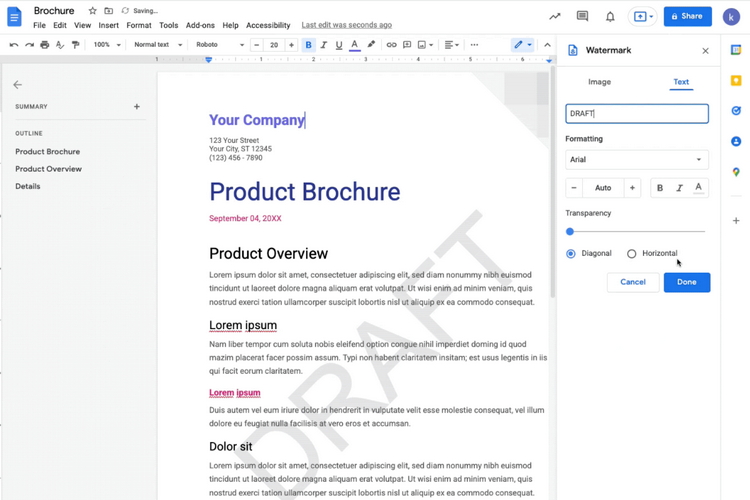This screenshot has width=750, height=500.
Task: Click the Google Docs home icon
Action: (14, 17)
